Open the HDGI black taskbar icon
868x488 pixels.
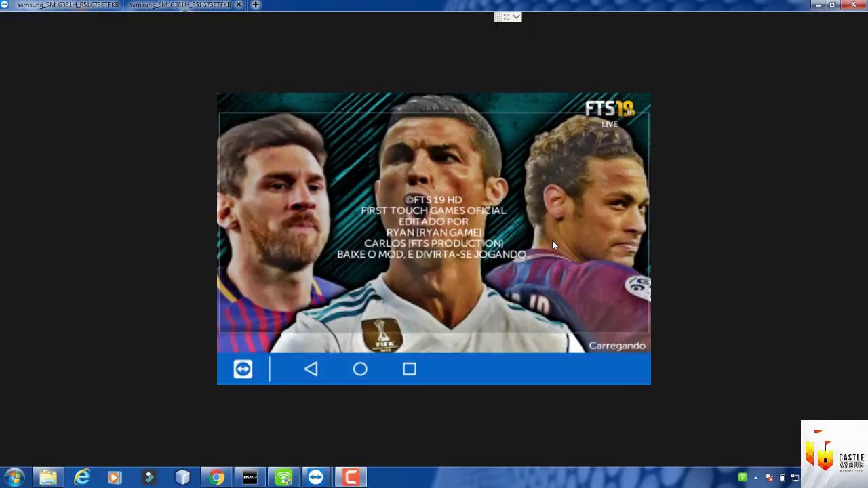click(250, 477)
